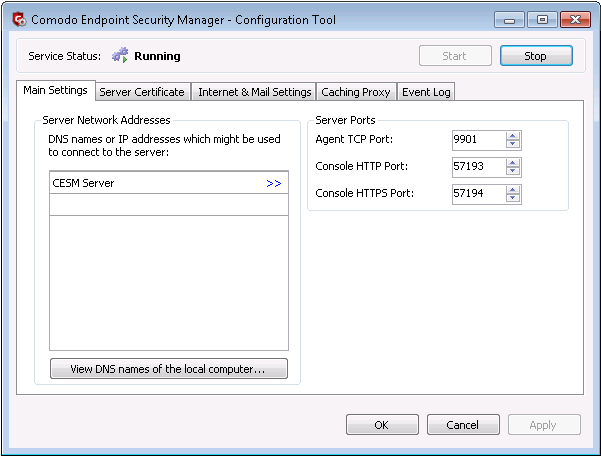Click the Server Ports group label
Screen dimensions: 601x457
[345, 120]
